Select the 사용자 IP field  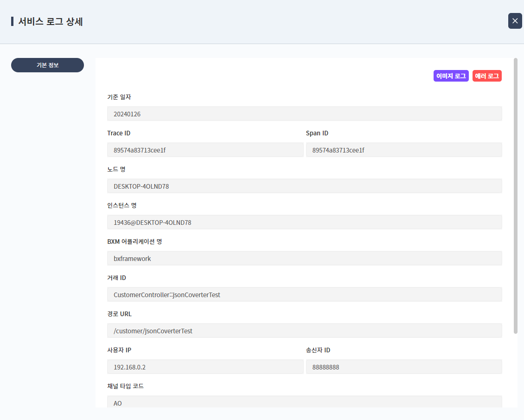205,366
